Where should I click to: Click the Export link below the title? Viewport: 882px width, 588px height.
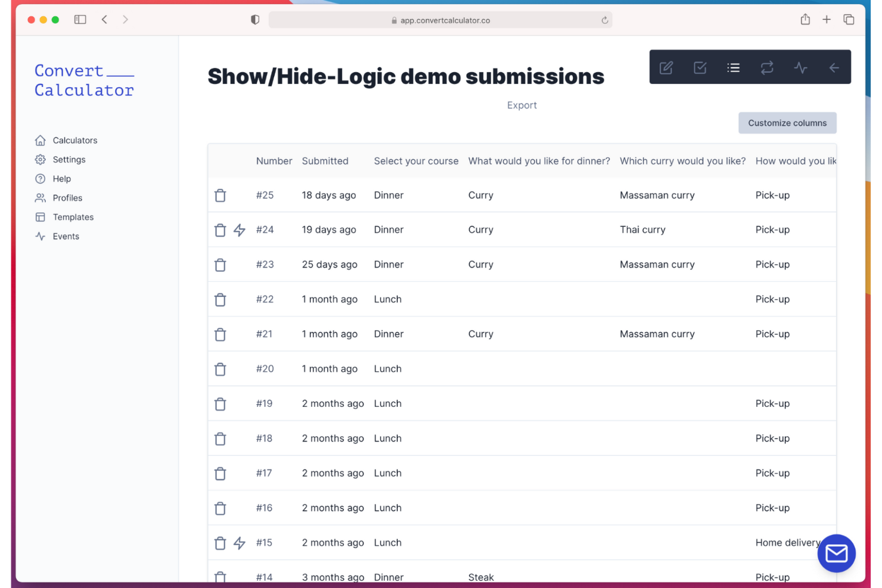[x=521, y=105]
